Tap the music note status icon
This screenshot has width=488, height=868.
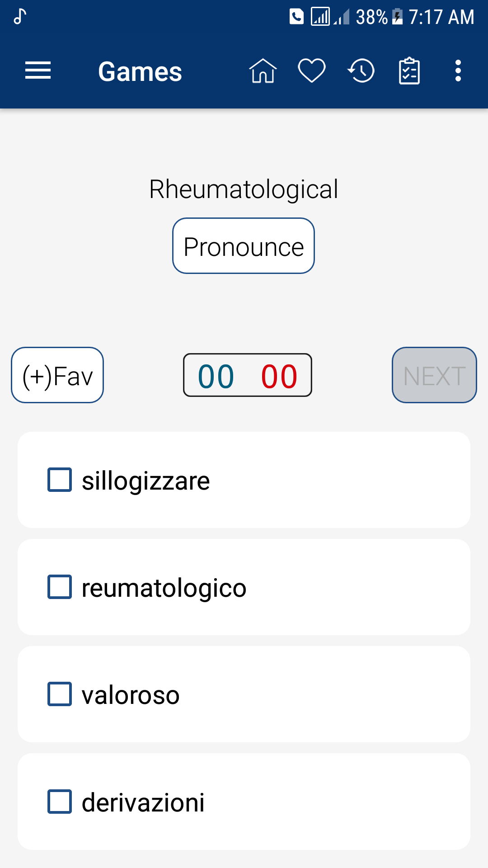20,17
